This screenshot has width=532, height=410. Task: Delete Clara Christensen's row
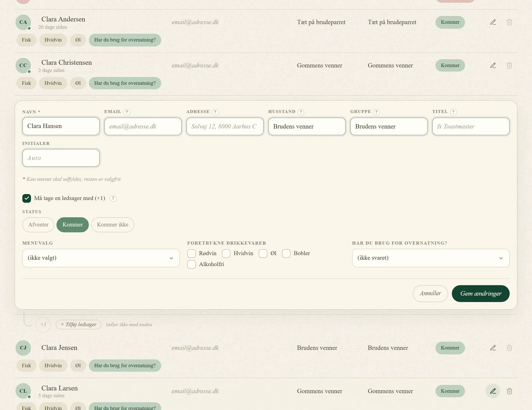[509, 66]
